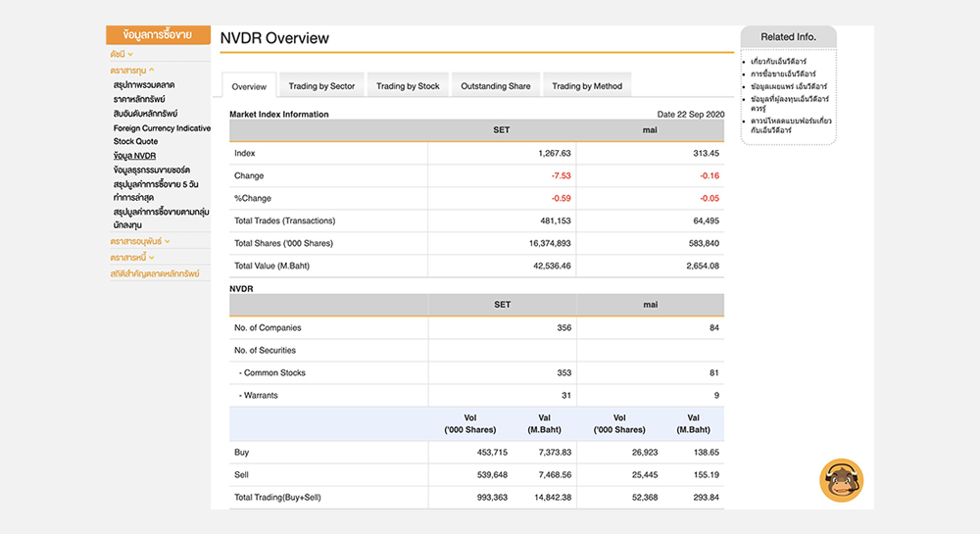Switch to the Trading by Sector tab
Viewport: 980px width, 534px height.
click(x=321, y=86)
